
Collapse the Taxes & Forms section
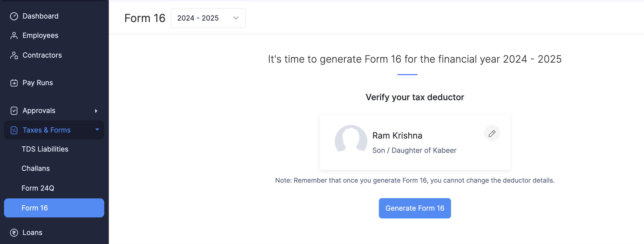tap(97, 130)
